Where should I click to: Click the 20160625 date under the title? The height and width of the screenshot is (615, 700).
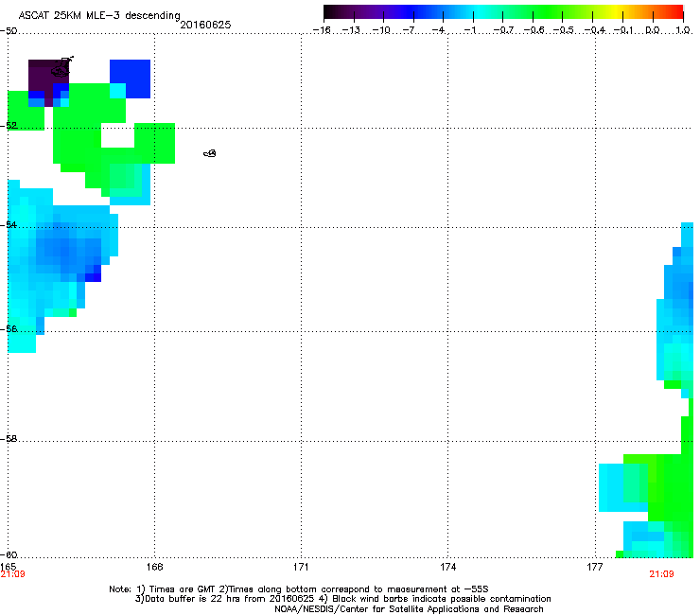click(x=205, y=25)
